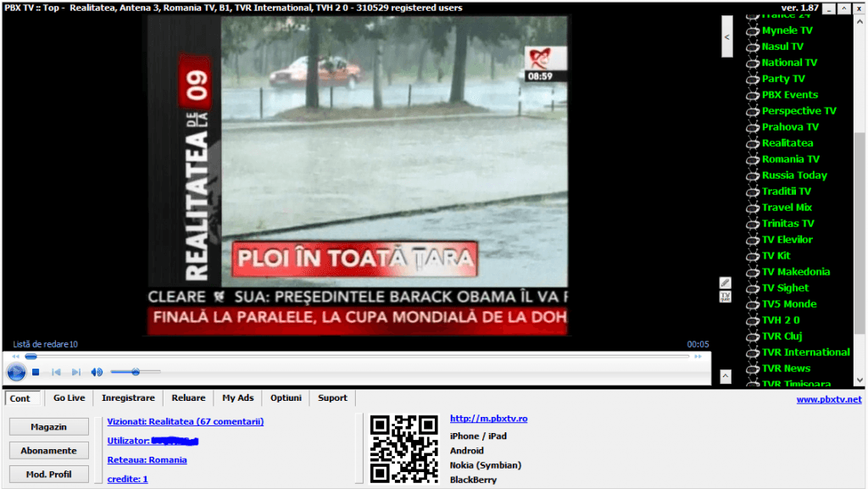Stop playback with the stop button

tap(36, 372)
